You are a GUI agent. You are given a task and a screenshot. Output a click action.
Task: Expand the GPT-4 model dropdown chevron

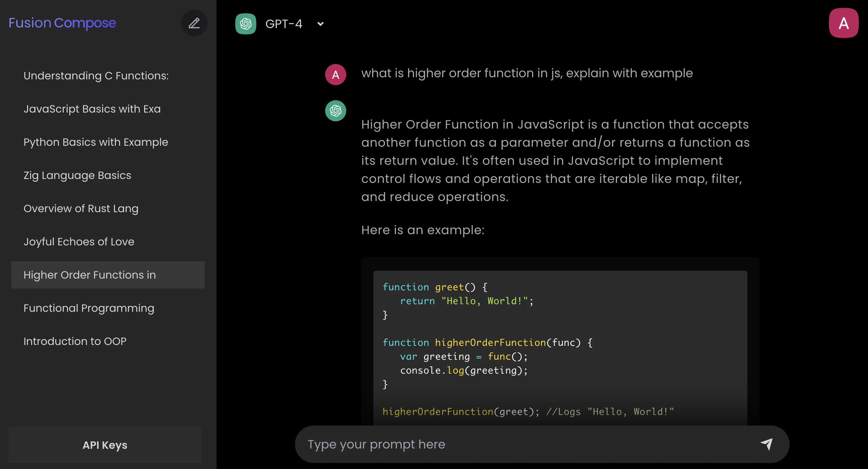click(320, 24)
